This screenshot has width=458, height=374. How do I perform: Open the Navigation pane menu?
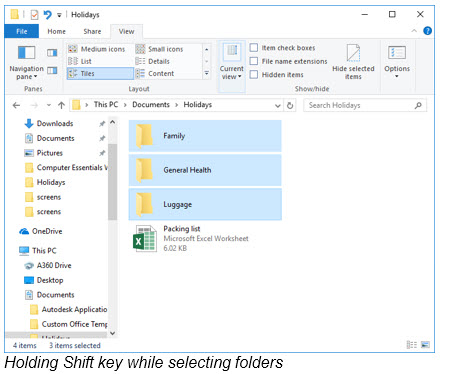[26, 62]
